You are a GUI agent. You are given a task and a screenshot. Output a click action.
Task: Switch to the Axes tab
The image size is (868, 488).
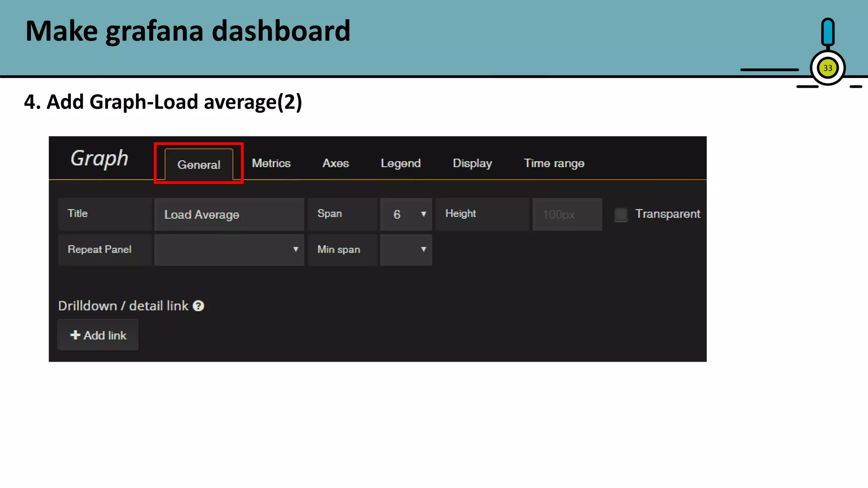(336, 164)
